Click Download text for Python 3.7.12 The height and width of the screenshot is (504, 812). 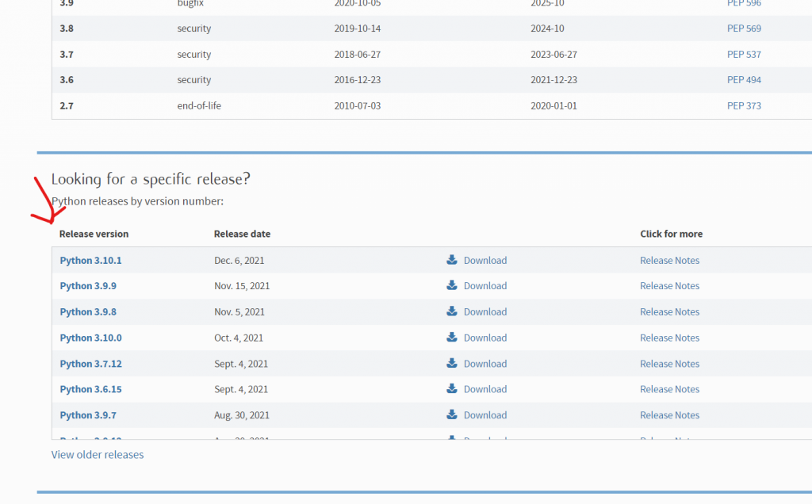point(485,363)
